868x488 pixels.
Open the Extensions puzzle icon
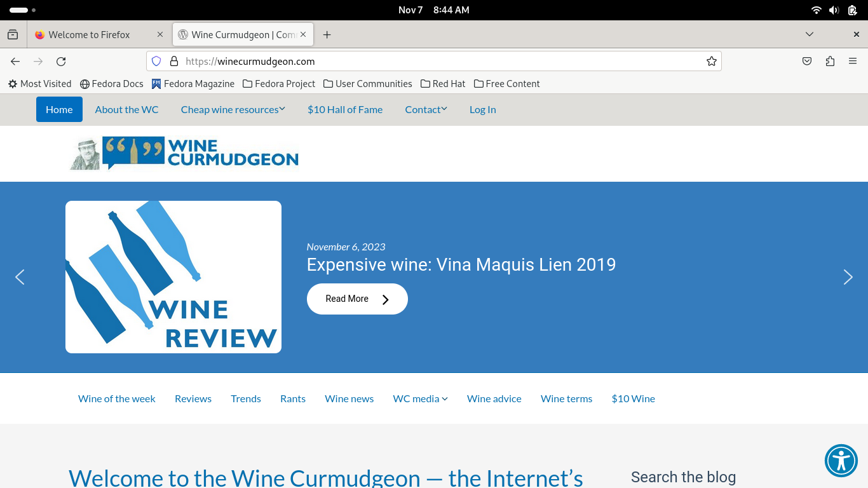pyautogui.click(x=830, y=62)
